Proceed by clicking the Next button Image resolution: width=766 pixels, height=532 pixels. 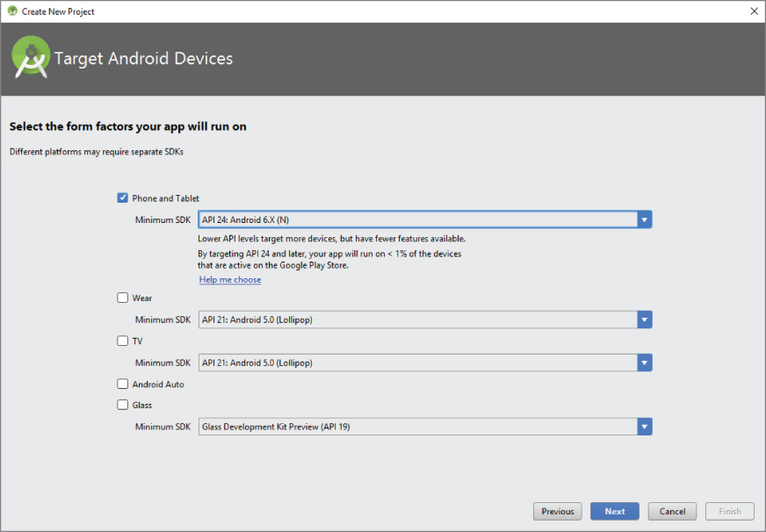tap(615, 512)
